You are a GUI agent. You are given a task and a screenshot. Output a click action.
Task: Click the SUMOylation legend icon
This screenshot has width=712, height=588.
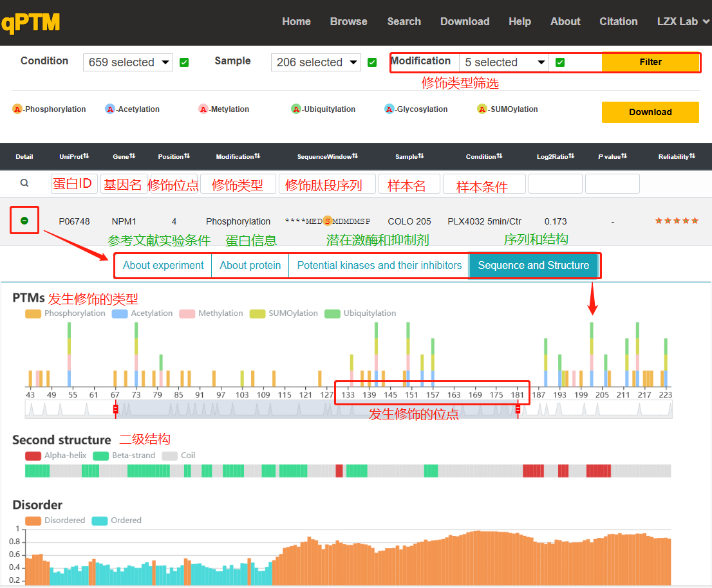482,109
